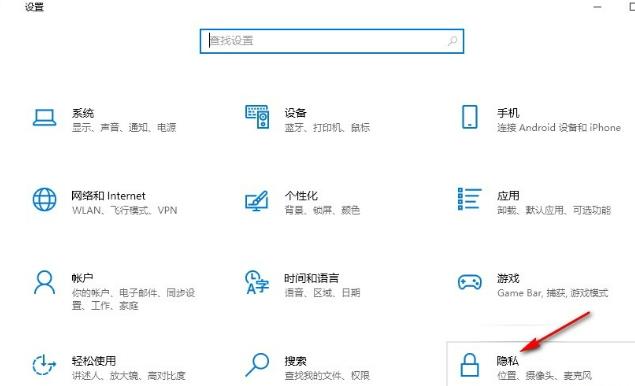Click the 设置 window title

point(34,7)
